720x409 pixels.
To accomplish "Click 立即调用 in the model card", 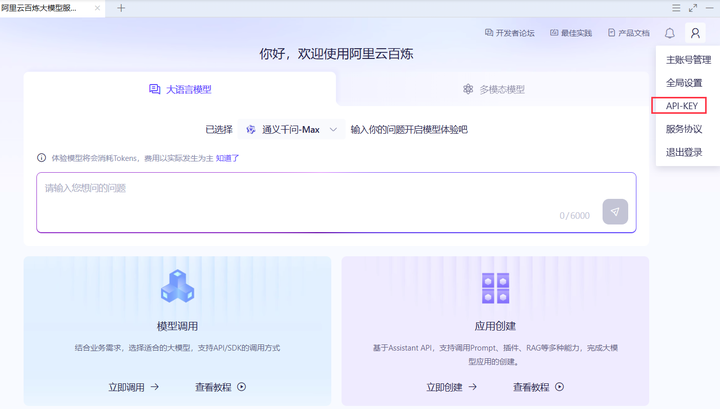I will click(126, 387).
